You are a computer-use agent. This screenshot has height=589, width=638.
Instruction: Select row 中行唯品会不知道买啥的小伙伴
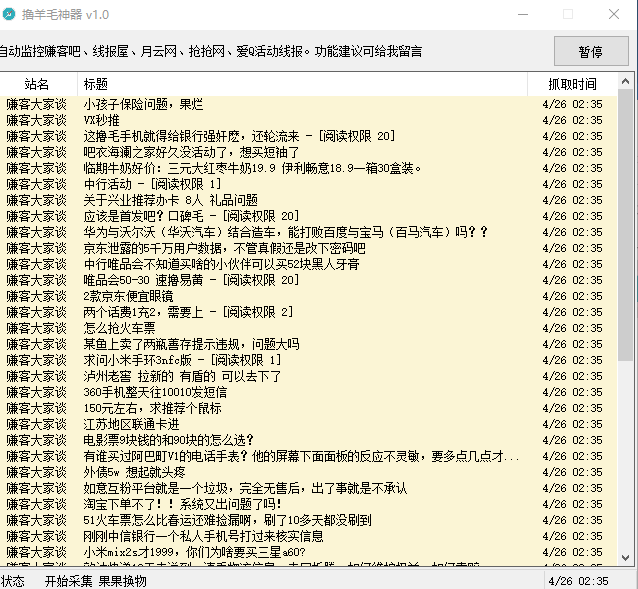308,264
